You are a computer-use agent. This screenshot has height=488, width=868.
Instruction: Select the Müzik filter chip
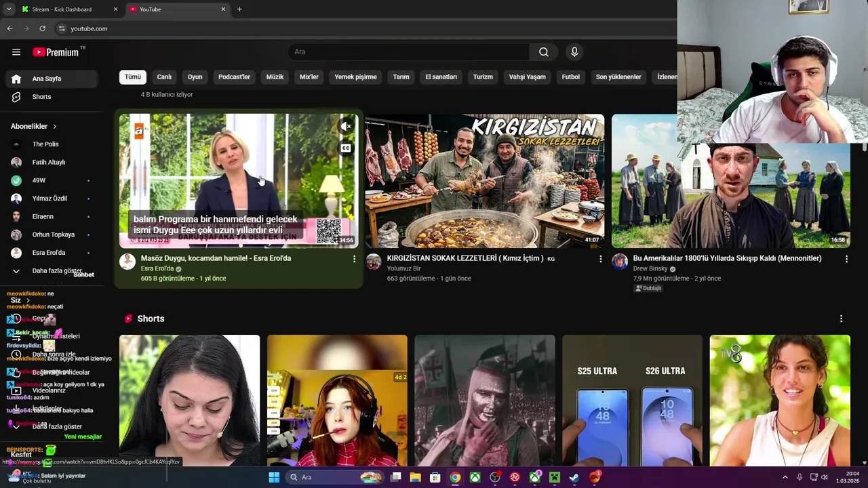coord(275,77)
